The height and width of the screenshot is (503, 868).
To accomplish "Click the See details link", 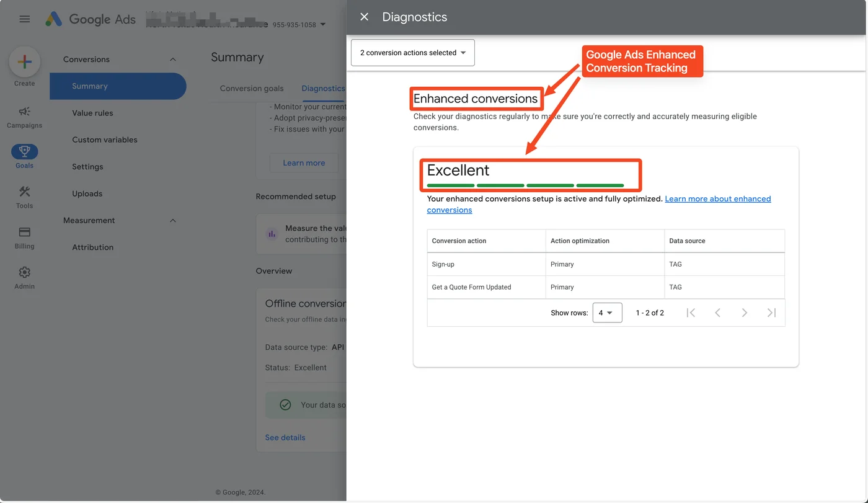I will 285,437.
